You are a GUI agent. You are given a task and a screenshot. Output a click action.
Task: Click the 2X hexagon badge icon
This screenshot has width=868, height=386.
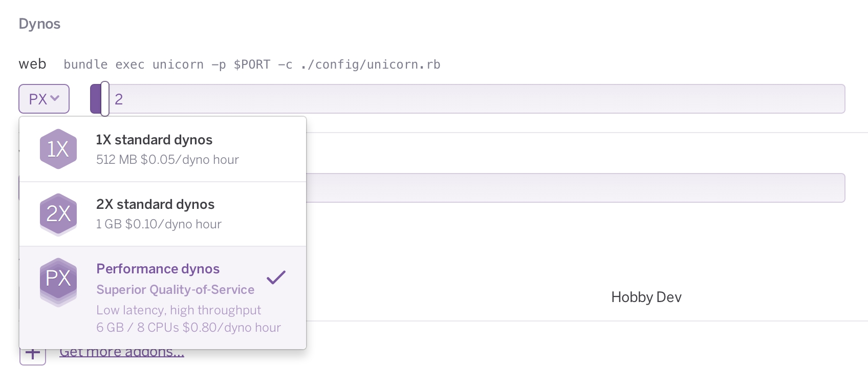pyautogui.click(x=58, y=213)
